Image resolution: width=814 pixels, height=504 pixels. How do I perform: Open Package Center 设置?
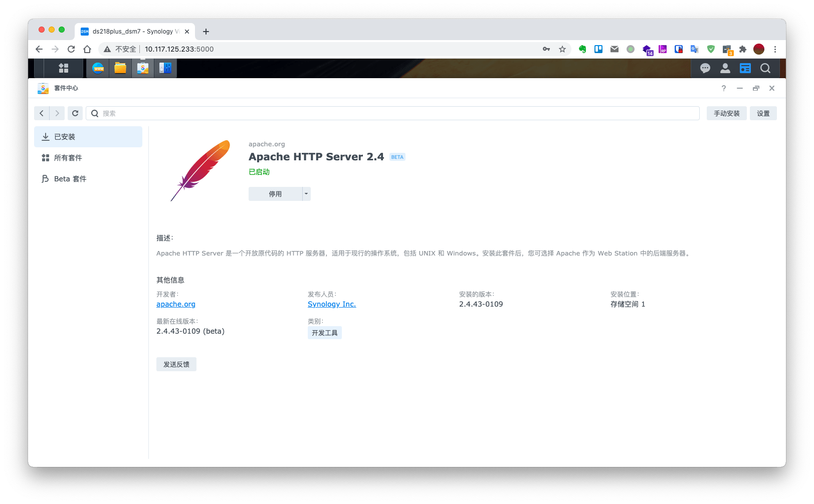(763, 113)
